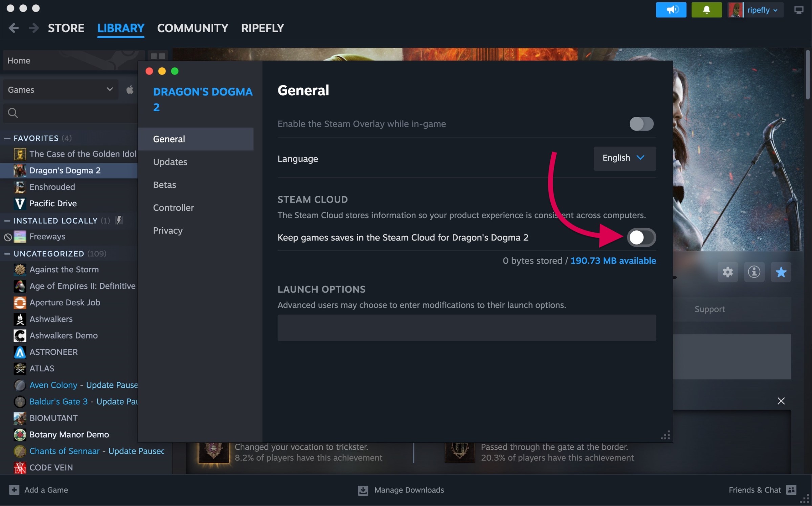The image size is (812, 506).
Task: Go forward with the right arrow
Action: (33, 28)
